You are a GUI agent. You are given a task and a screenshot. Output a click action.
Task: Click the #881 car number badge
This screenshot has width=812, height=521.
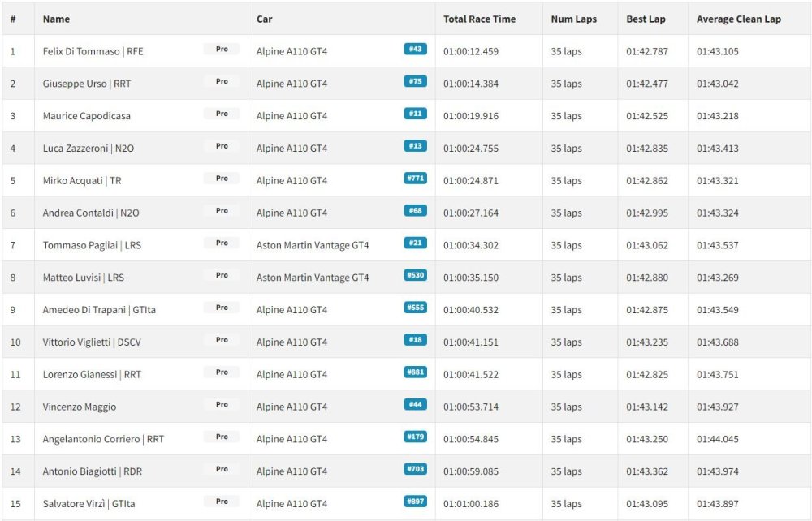click(x=415, y=372)
